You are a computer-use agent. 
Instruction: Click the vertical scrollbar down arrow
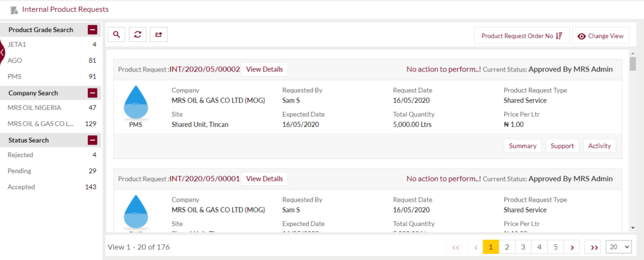coord(633,227)
